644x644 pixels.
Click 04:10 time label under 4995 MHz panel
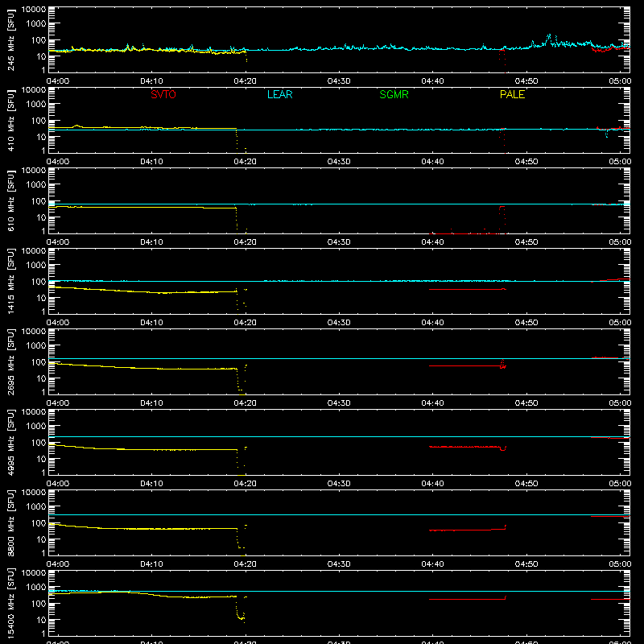pos(151,484)
